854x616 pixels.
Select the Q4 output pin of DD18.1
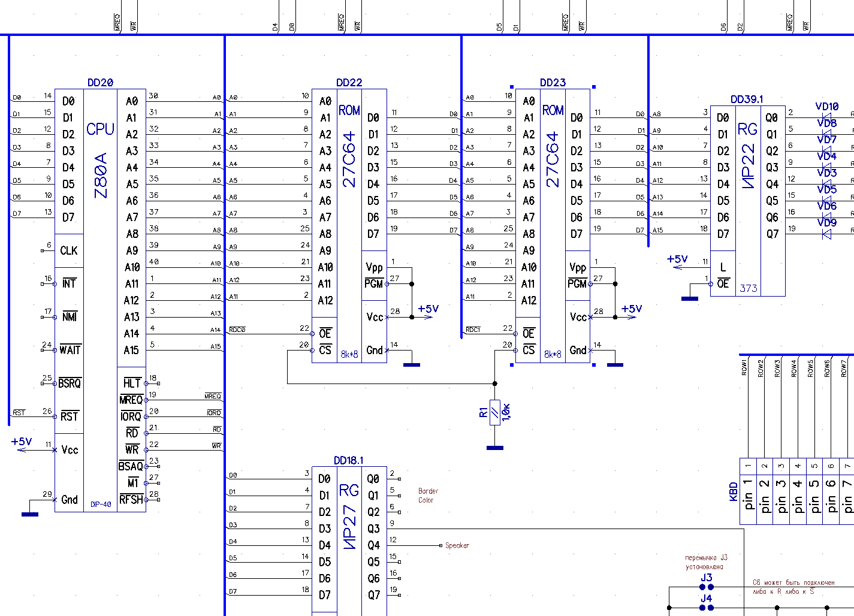[x=374, y=545]
